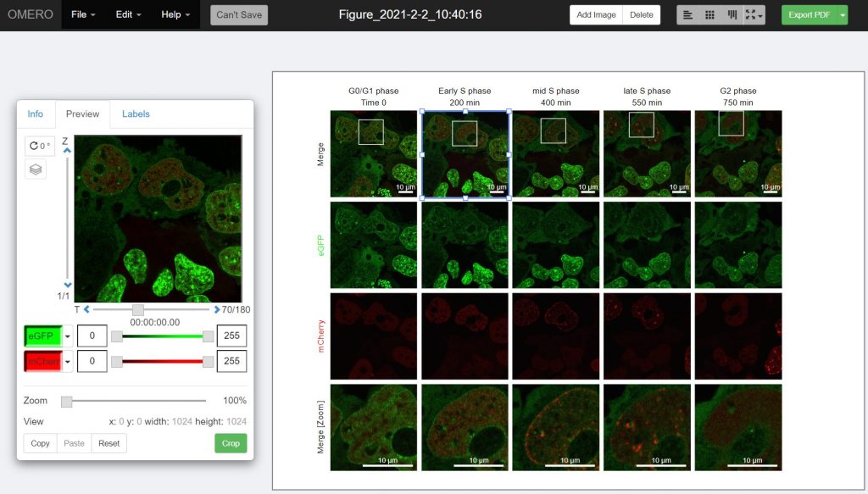Step Z-section up with the top arrow
Viewport: 868px width, 494px height.
[x=67, y=151]
